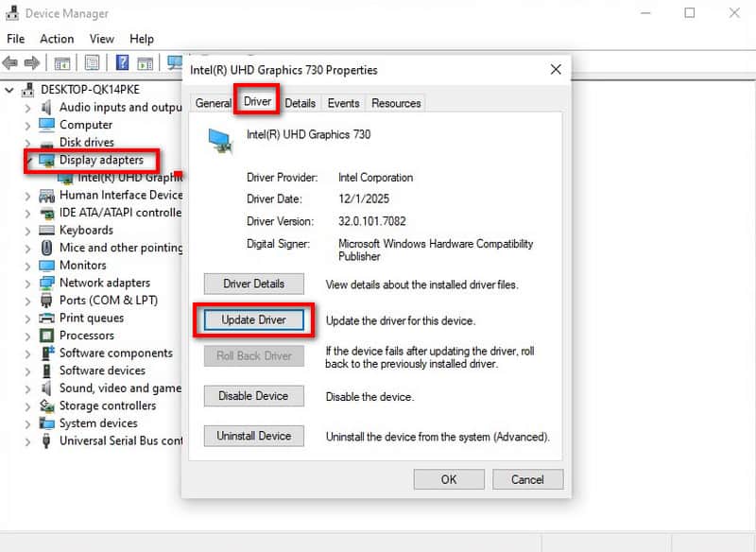
Task: Switch to the Events tab
Action: pos(343,103)
